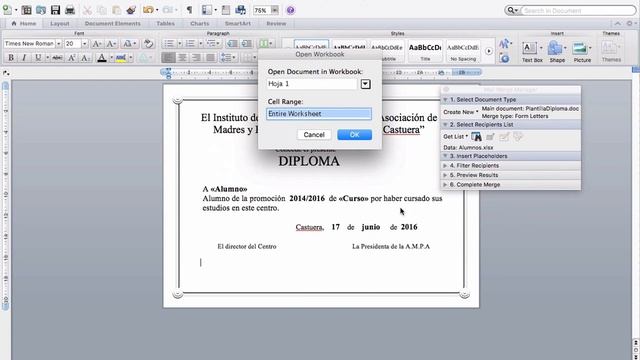Click the Sidebar view icon
This screenshot has height=360, width=640.
tap(207, 10)
